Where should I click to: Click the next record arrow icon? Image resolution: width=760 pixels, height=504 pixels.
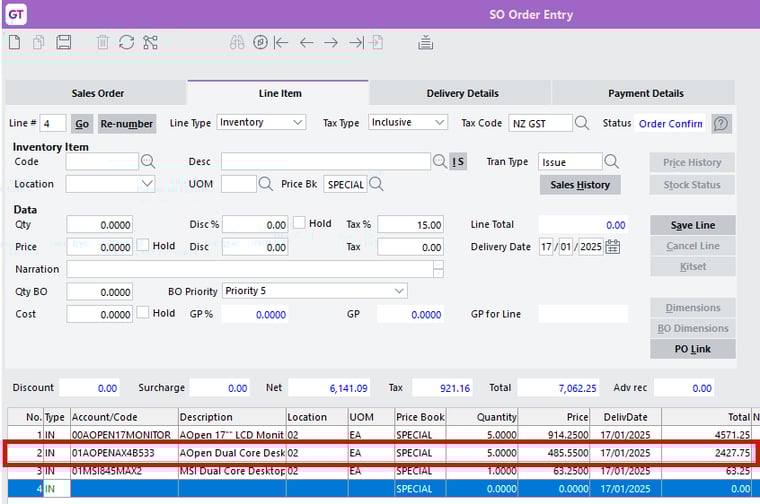pyautogui.click(x=332, y=42)
